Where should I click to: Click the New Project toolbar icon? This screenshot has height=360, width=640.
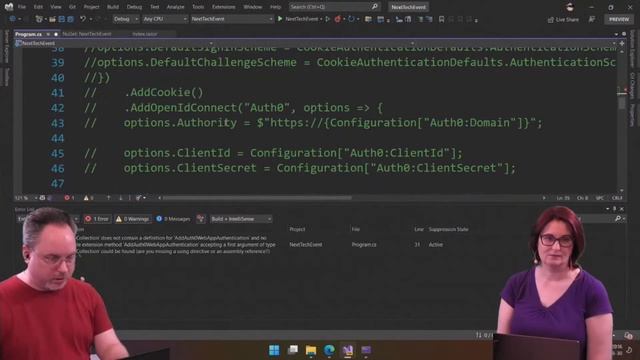39,19
